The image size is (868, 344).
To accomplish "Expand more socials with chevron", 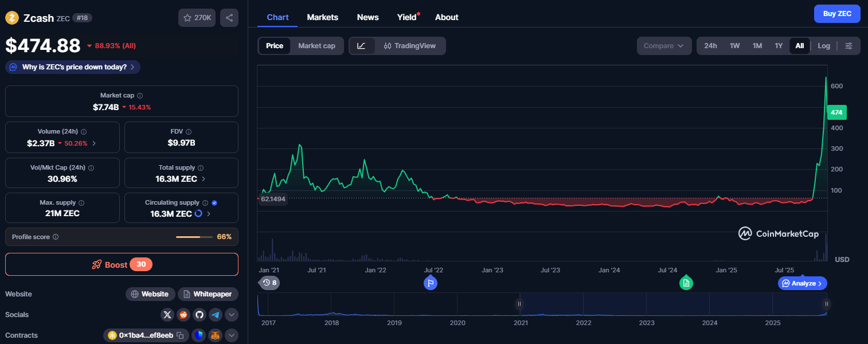I will point(232,314).
